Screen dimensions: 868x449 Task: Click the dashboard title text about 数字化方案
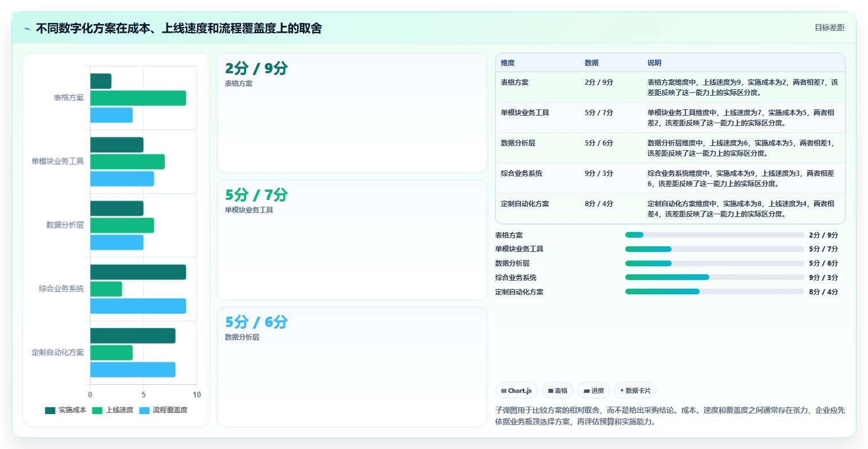click(179, 28)
